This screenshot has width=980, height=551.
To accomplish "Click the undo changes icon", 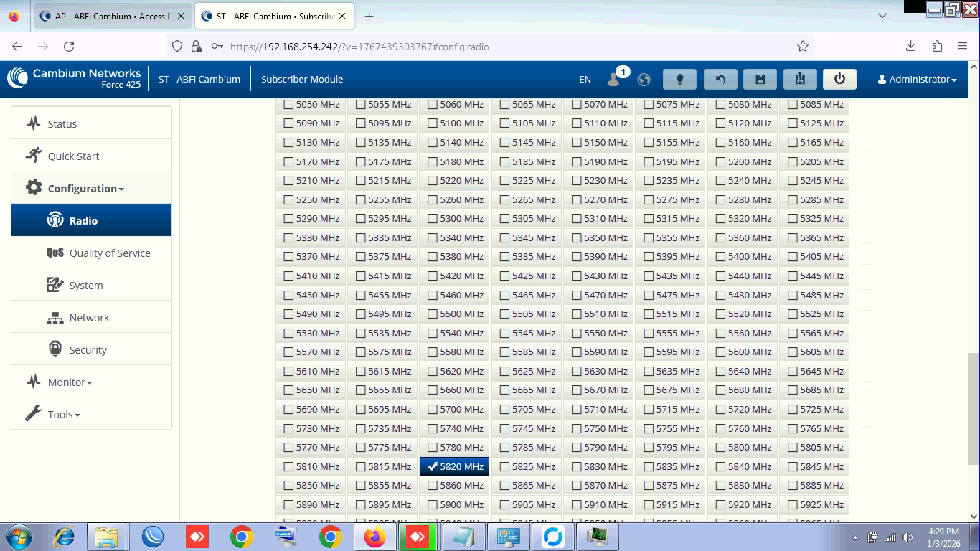I will click(x=720, y=79).
